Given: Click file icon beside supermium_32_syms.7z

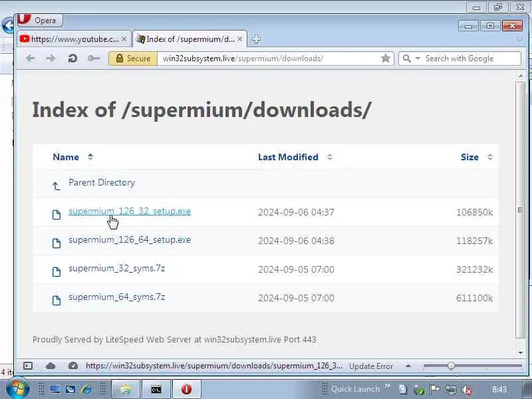Looking at the screenshot, I should pyautogui.click(x=57, y=271).
